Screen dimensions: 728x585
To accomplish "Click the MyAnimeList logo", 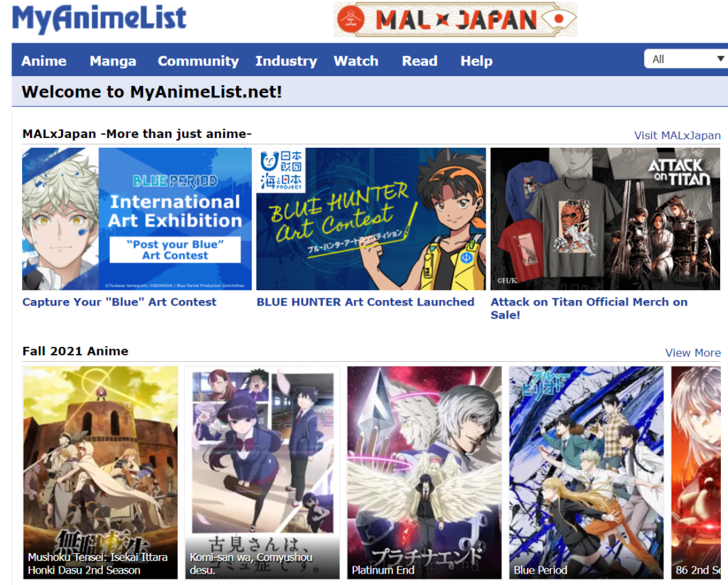I will pos(99,18).
